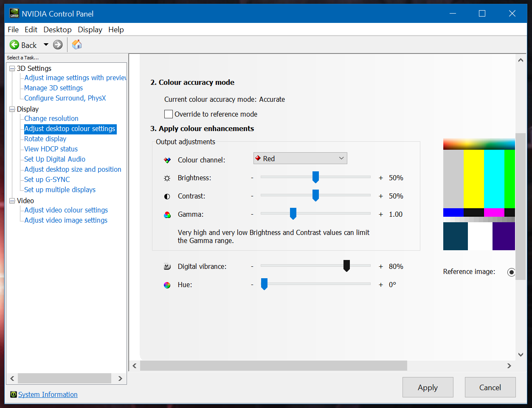This screenshot has height=408, width=532.
Task: Open the System Information link
Action: coord(48,394)
